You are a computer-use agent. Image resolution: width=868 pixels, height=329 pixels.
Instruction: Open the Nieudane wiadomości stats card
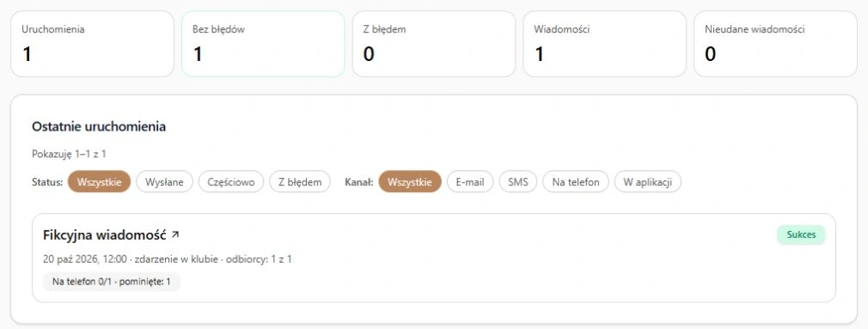click(775, 44)
